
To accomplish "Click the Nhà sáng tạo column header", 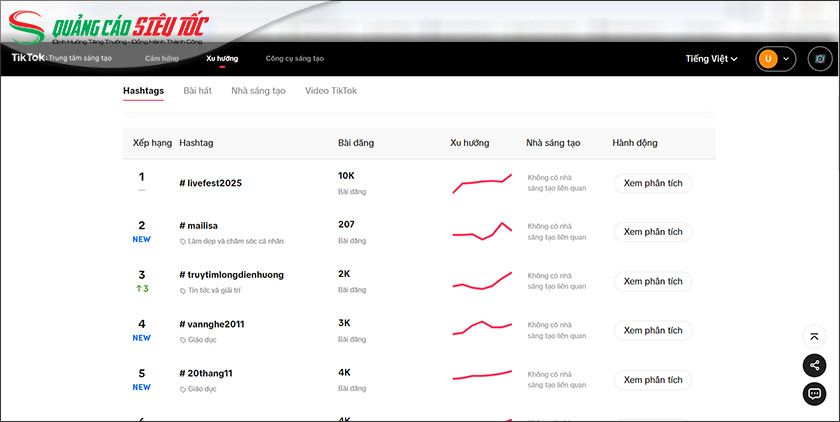I will coord(553,143).
